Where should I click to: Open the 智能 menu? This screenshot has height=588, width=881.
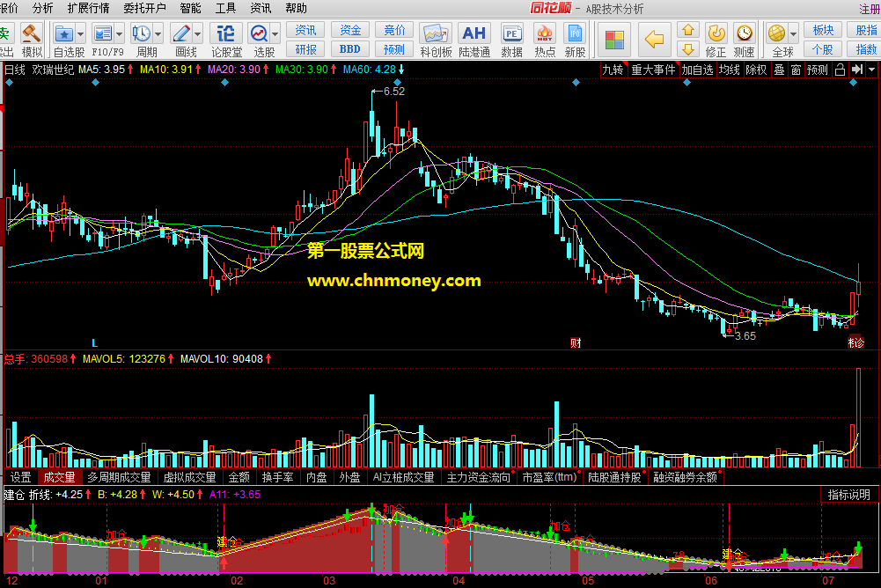coord(190,8)
